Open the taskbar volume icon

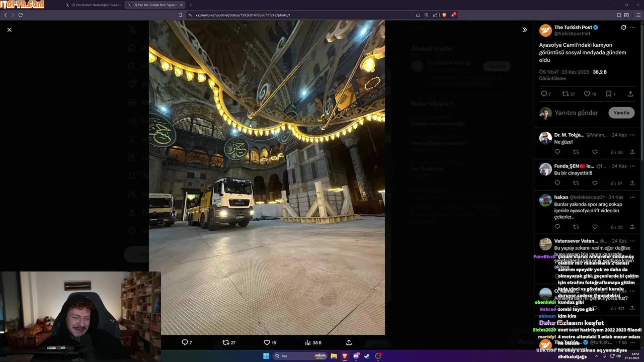point(619,356)
